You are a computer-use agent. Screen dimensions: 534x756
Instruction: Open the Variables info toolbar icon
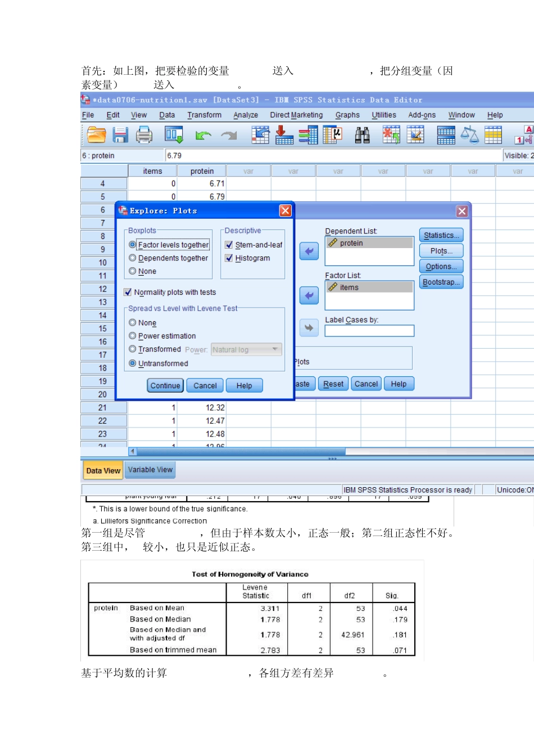click(x=308, y=135)
